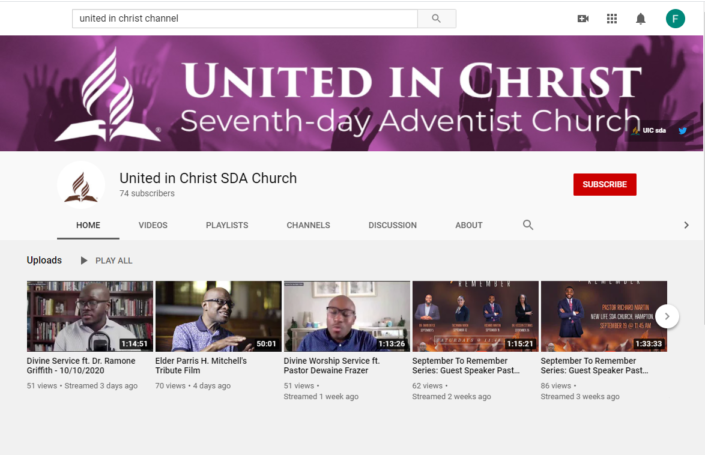Click the PLAY ALL text link
This screenshot has height=455, width=705.
(114, 261)
